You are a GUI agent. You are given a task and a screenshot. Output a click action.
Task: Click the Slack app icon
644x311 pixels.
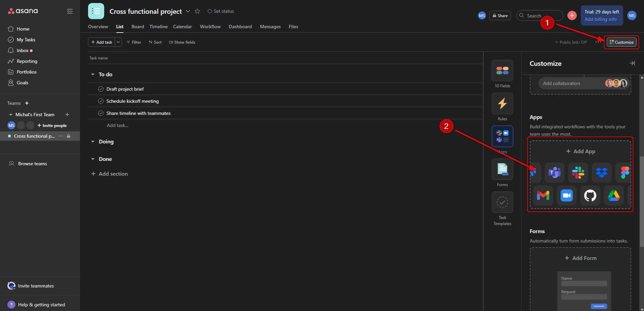point(578,173)
